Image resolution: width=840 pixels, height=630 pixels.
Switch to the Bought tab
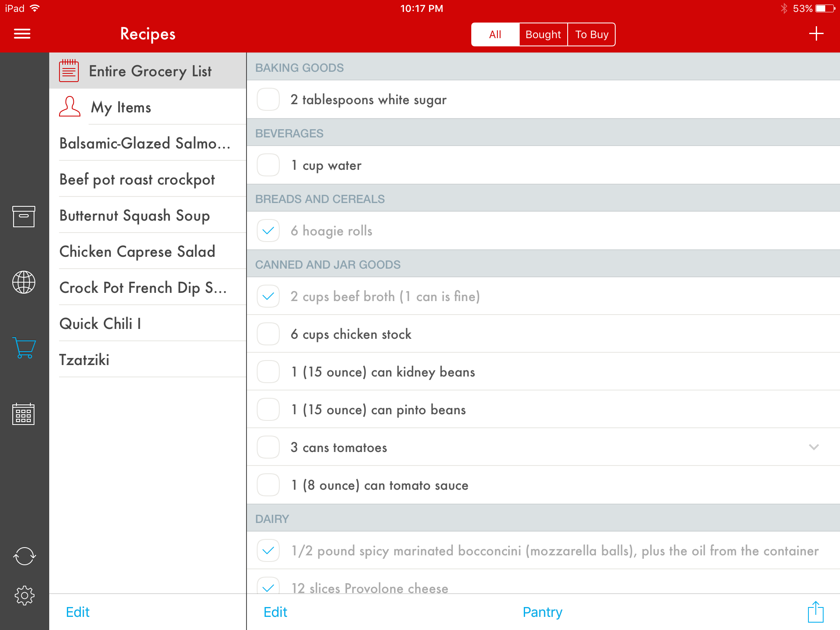543,34
